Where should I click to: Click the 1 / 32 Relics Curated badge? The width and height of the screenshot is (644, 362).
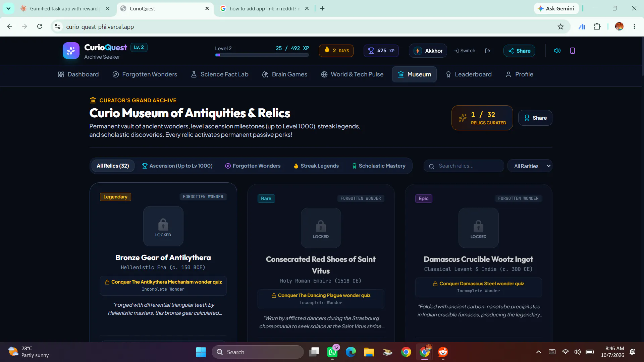[x=482, y=118]
